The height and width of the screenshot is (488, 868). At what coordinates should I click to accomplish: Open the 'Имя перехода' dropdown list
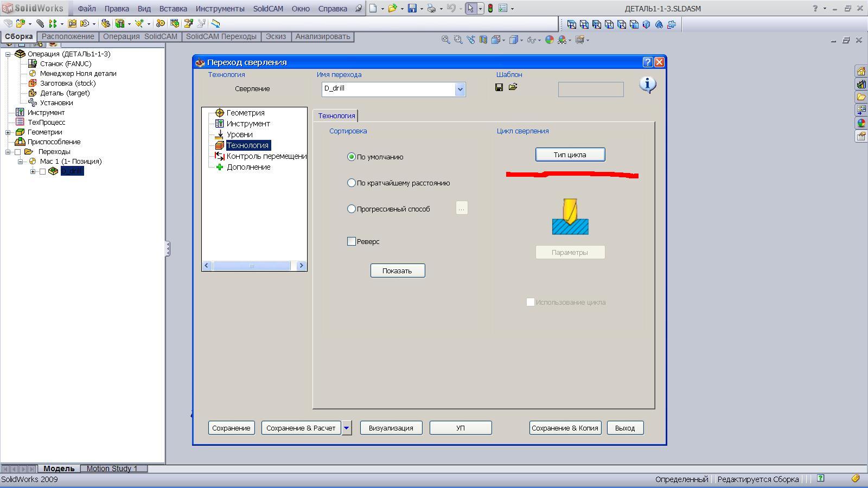pyautogui.click(x=460, y=89)
